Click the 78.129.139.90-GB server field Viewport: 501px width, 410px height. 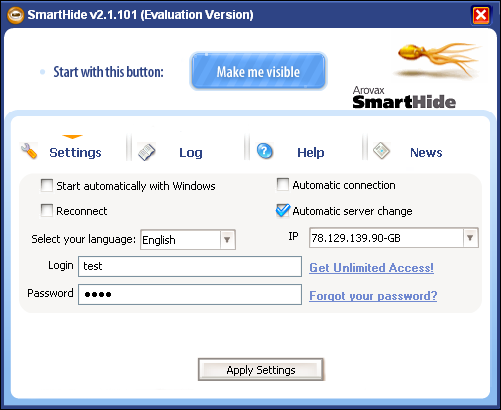[394, 238]
